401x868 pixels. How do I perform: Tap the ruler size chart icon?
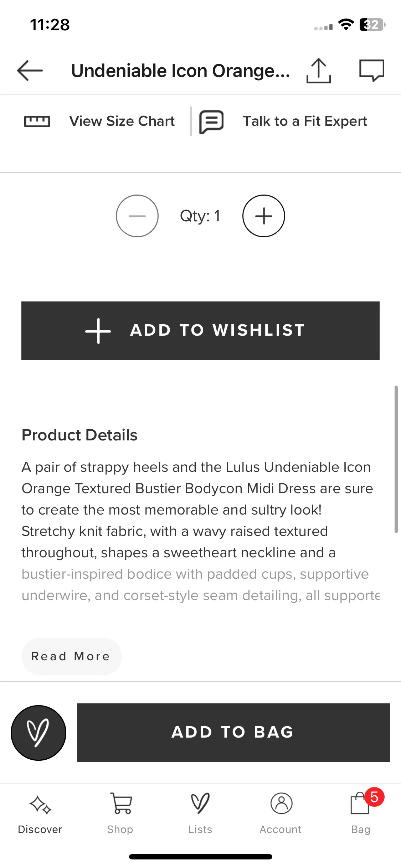click(x=37, y=122)
